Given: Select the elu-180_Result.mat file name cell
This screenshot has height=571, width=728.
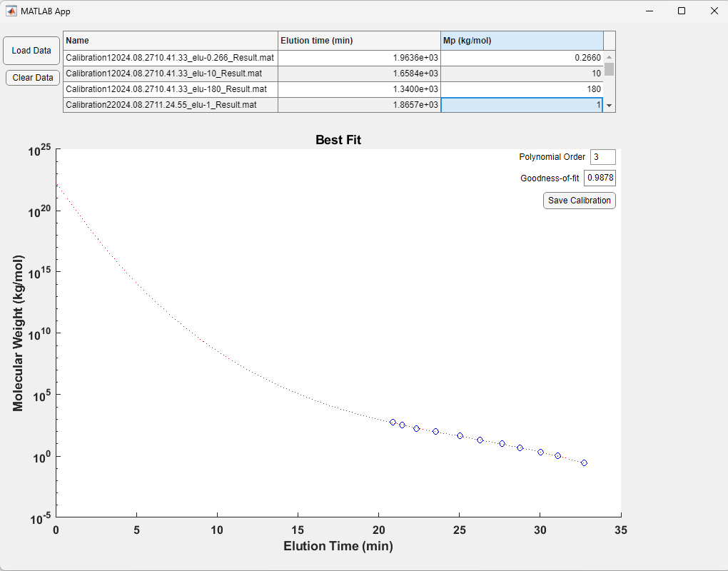Looking at the screenshot, I should coord(171,89).
